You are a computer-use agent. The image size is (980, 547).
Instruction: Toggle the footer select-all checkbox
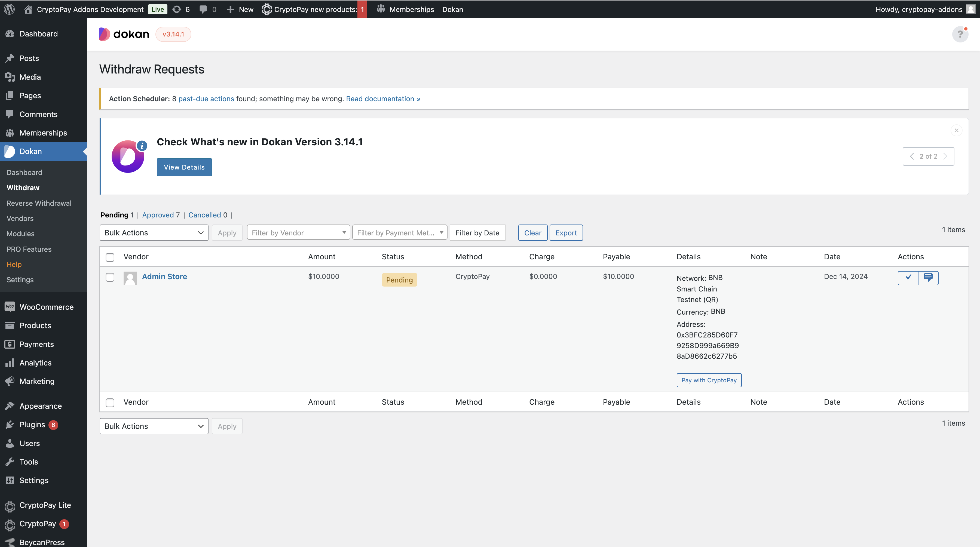110,402
